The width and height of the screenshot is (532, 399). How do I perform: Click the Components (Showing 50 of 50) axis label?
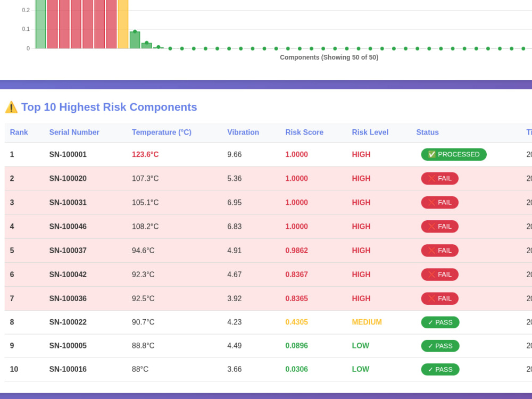(329, 57)
